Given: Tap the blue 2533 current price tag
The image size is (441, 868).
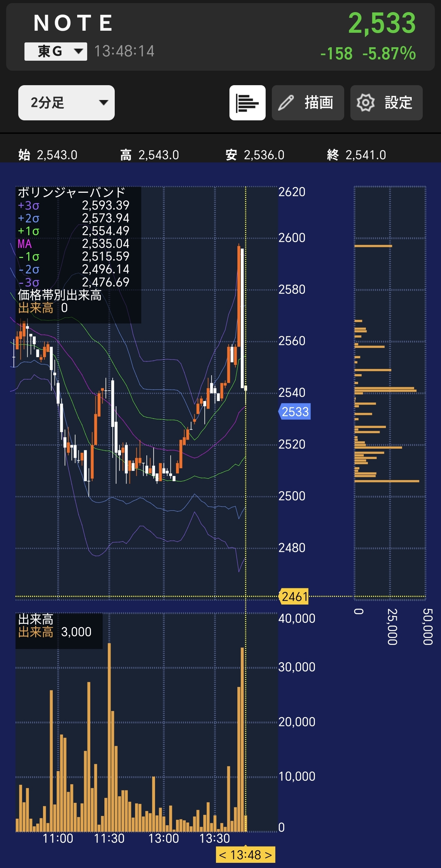Looking at the screenshot, I should click(295, 411).
